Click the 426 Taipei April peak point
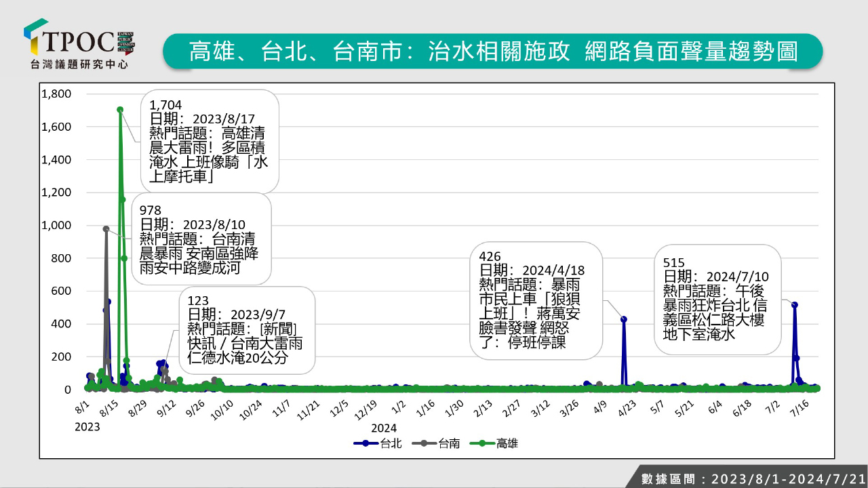The width and height of the screenshot is (868, 488). tap(624, 319)
